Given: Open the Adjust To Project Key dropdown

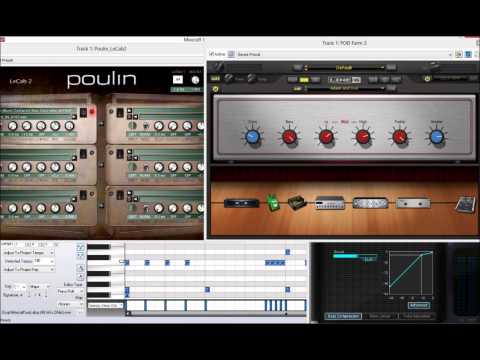Looking at the screenshot, I should pos(28,269).
